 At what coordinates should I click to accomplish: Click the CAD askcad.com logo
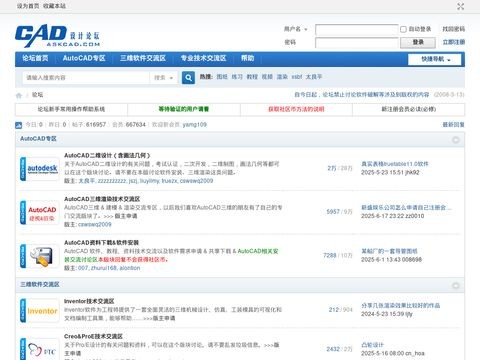[57, 36]
